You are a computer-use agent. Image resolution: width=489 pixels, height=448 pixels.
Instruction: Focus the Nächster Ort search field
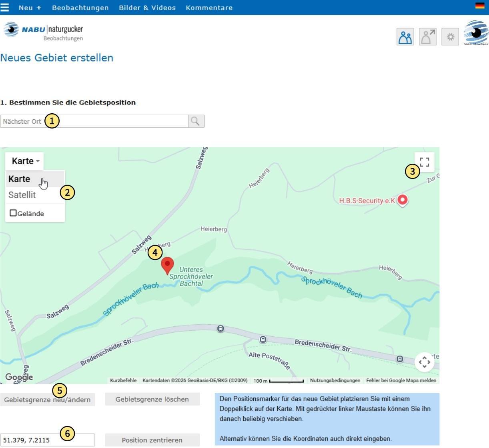click(x=94, y=121)
